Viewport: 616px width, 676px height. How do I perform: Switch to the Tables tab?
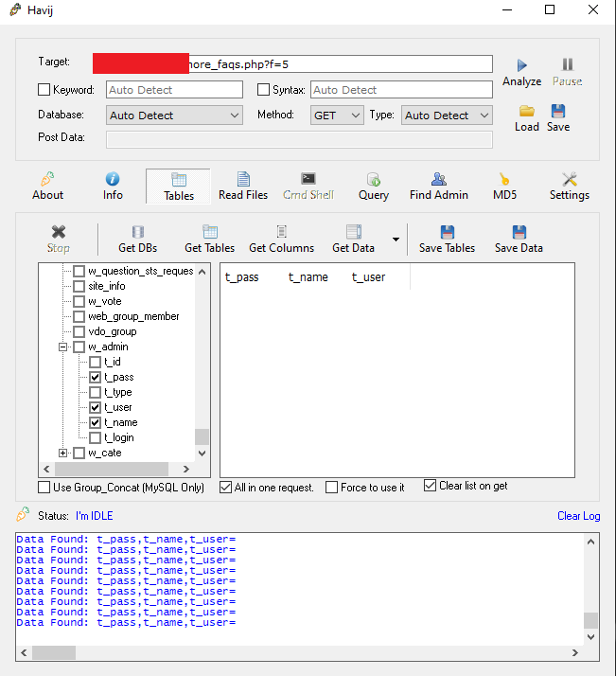point(178,187)
